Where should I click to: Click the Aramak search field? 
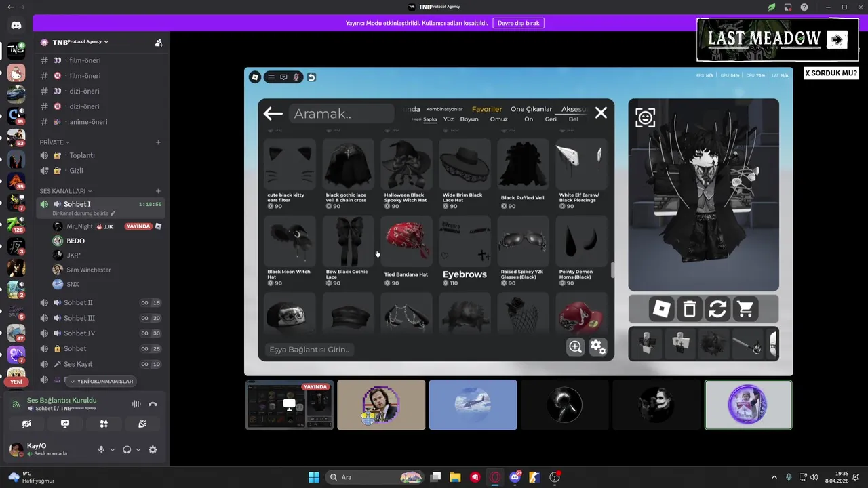pyautogui.click(x=341, y=114)
